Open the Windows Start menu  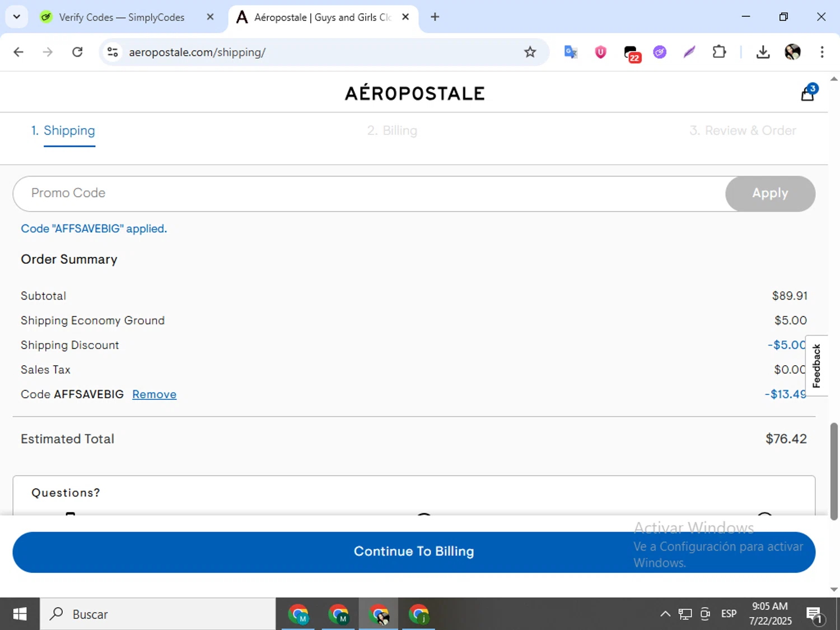pyautogui.click(x=20, y=614)
